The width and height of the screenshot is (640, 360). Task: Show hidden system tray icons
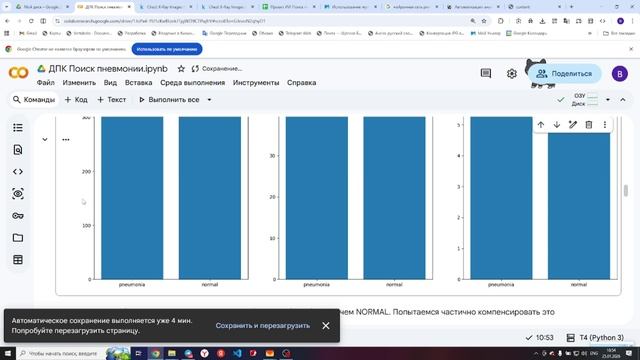coord(536,353)
